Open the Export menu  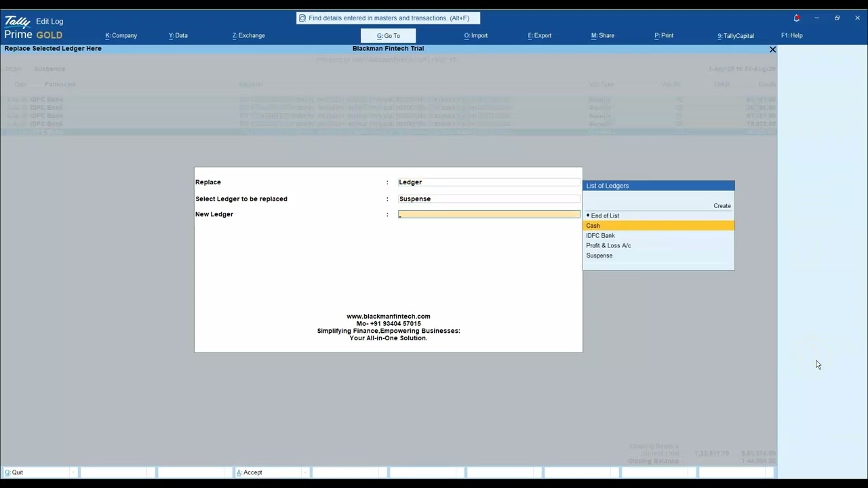point(540,35)
